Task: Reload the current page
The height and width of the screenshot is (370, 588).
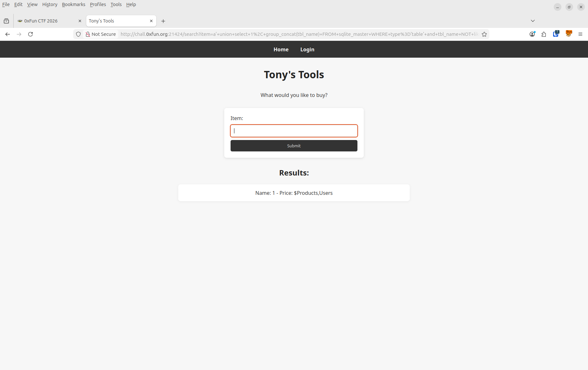Action: click(30, 34)
